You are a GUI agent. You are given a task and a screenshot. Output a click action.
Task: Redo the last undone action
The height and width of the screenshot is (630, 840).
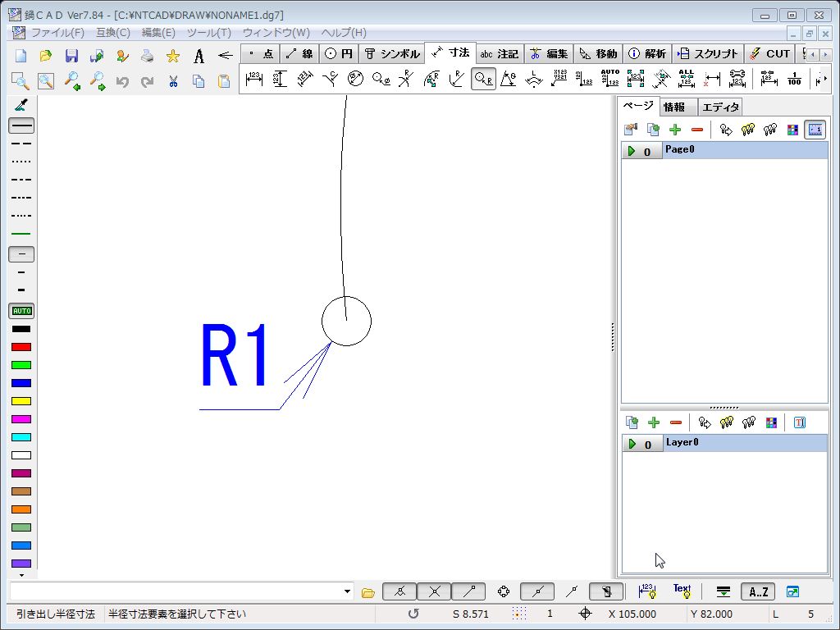148,81
